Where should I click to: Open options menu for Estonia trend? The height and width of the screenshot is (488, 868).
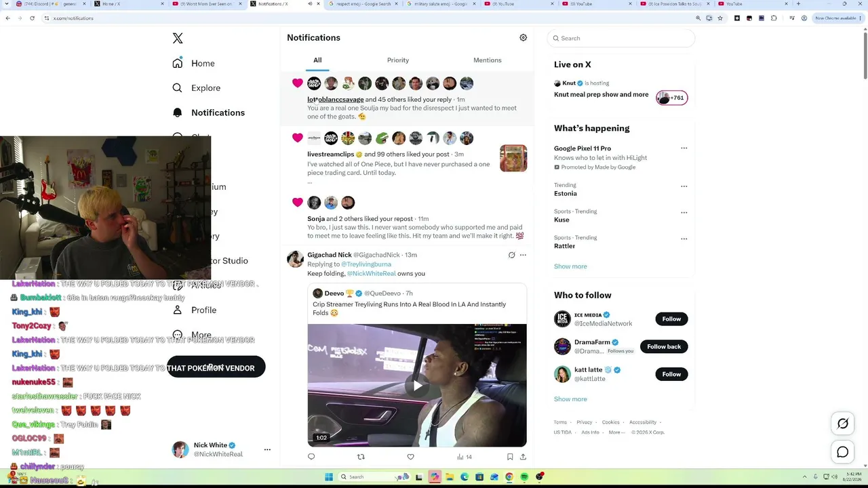[x=684, y=186]
